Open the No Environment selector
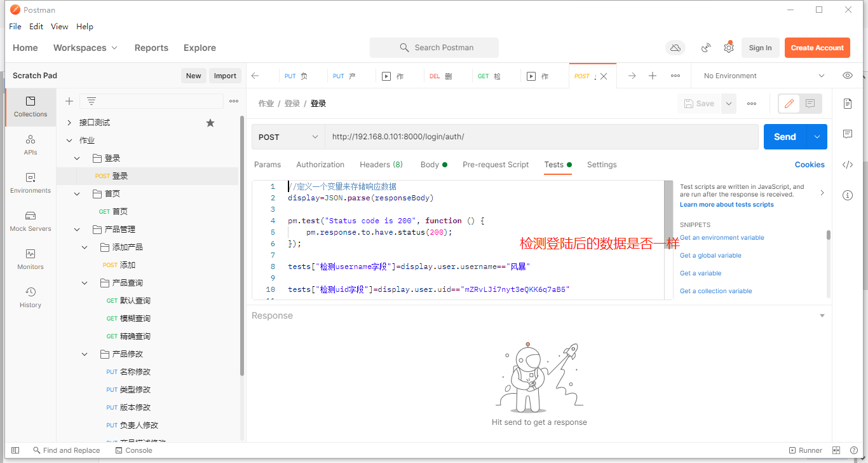The width and height of the screenshot is (868, 463). [764, 76]
